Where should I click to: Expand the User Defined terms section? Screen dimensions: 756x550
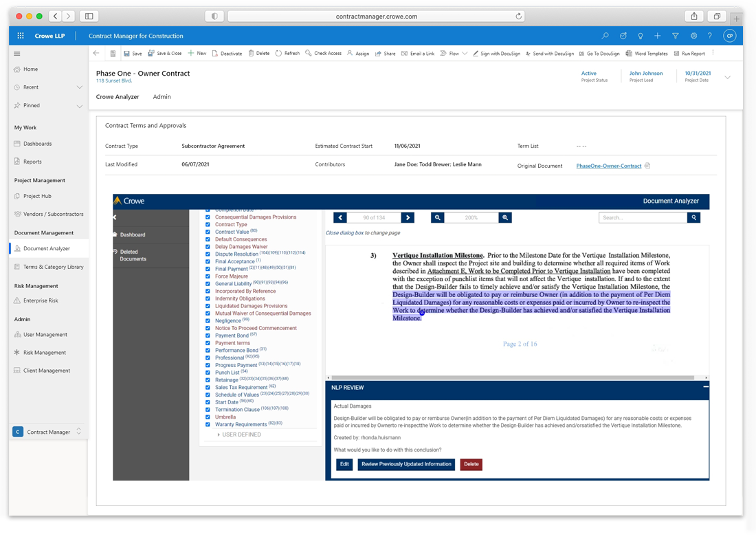click(x=238, y=434)
